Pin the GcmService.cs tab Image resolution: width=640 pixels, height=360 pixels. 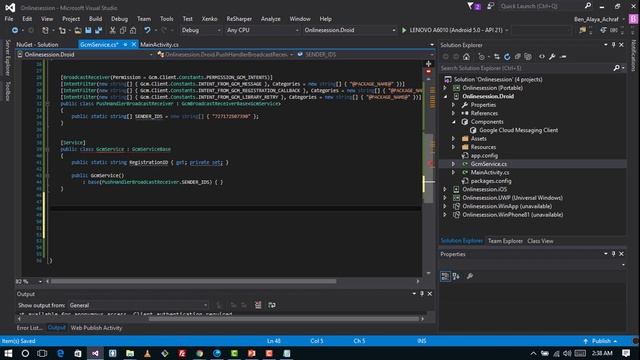125,44
